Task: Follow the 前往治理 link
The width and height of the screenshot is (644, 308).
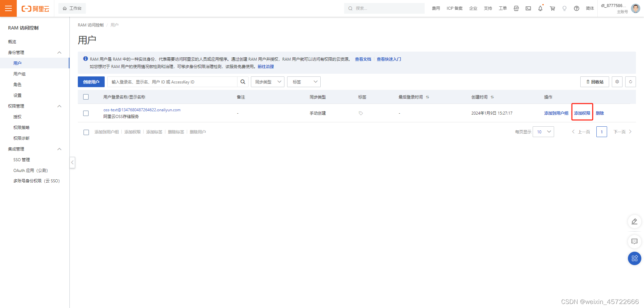Action: pos(266,67)
